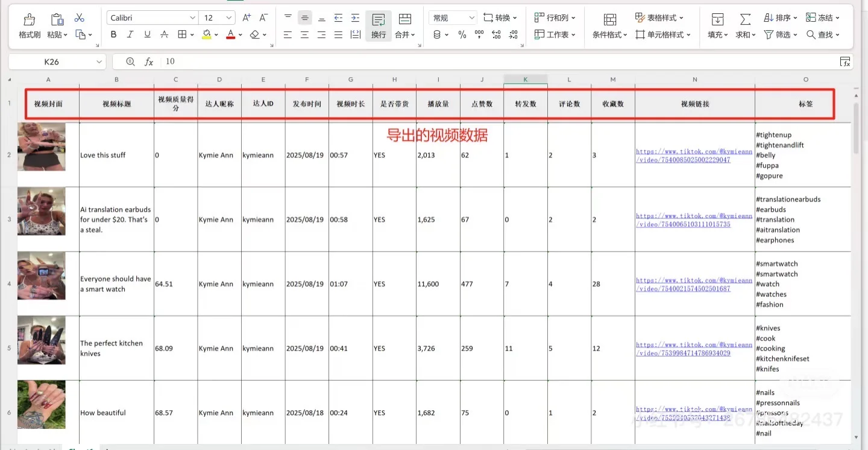Image resolution: width=868 pixels, height=450 pixels.
Task: Open the 查找 find menu
Action: tap(823, 35)
